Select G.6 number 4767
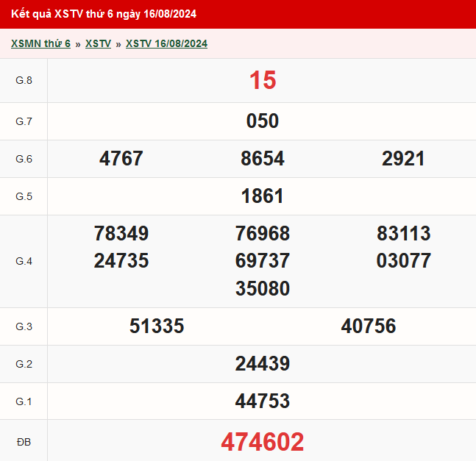The width and height of the screenshot is (476, 461). [x=121, y=159]
